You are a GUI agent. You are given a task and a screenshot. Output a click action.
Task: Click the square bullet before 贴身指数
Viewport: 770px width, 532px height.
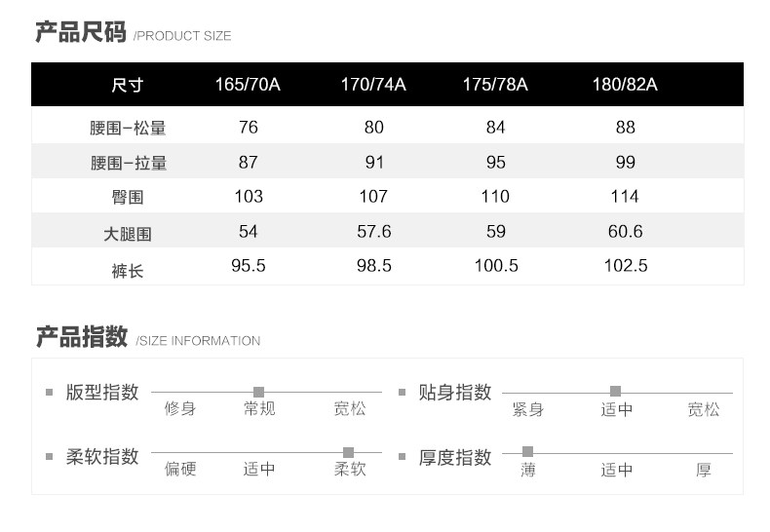pyautogui.click(x=402, y=393)
